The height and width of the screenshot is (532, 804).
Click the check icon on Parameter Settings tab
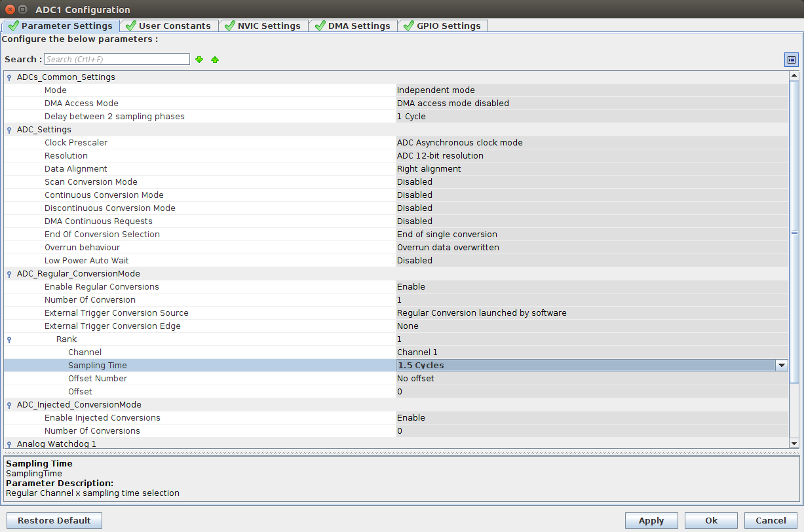coord(12,26)
